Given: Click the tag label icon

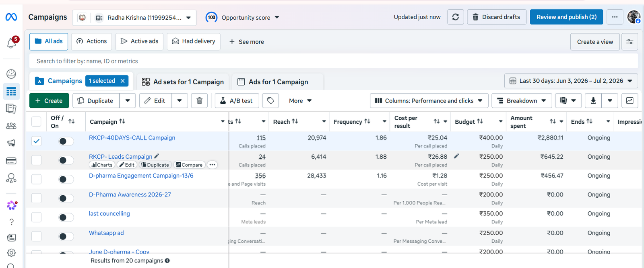Looking at the screenshot, I should point(270,100).
